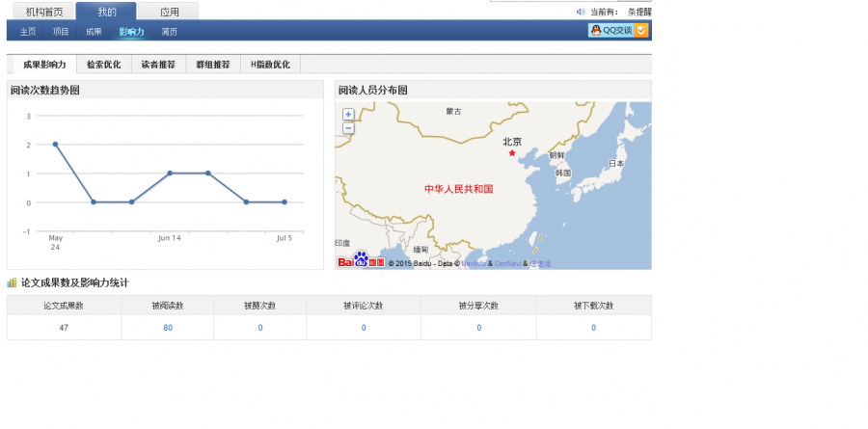
Task: Click the speaker notification icon
Action: point(581,12)
